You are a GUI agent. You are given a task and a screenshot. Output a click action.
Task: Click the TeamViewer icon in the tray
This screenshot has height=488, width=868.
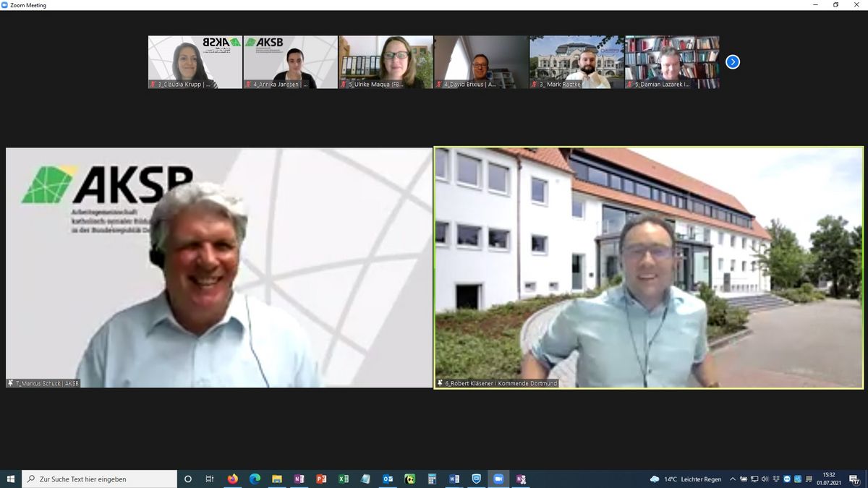787,479
